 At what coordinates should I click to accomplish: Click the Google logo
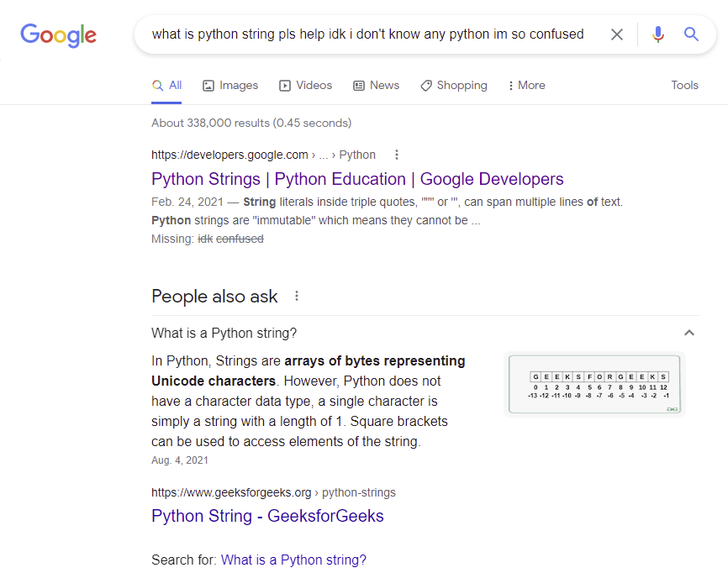[x=58, y=34]
